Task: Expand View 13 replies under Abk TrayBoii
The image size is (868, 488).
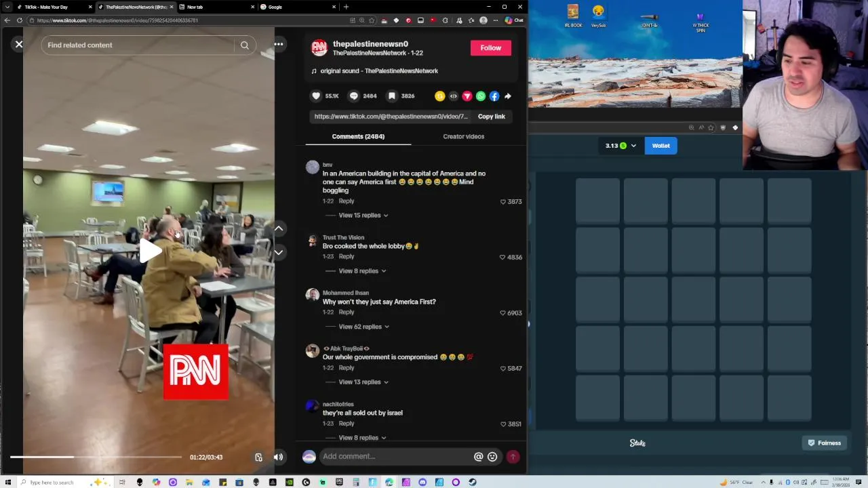Action: (363, 382)
